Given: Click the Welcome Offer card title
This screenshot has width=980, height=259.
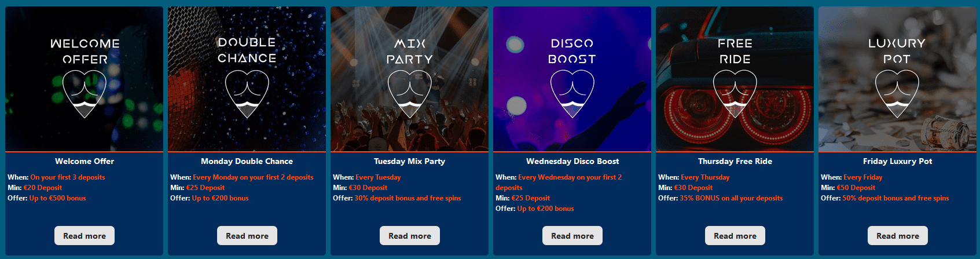Looking at the screenshot, I should (85, 161).
